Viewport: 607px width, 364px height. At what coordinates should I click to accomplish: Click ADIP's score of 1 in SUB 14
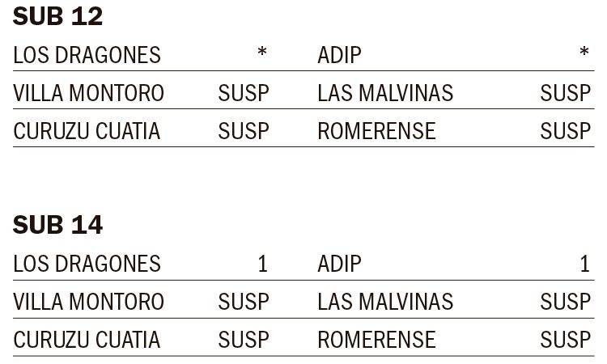(584, 264)
